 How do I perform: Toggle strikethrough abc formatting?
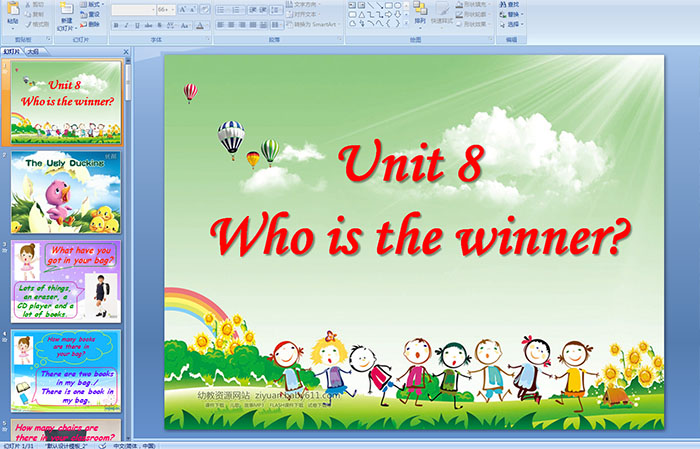pyautogui.click(x=149, y=25)
